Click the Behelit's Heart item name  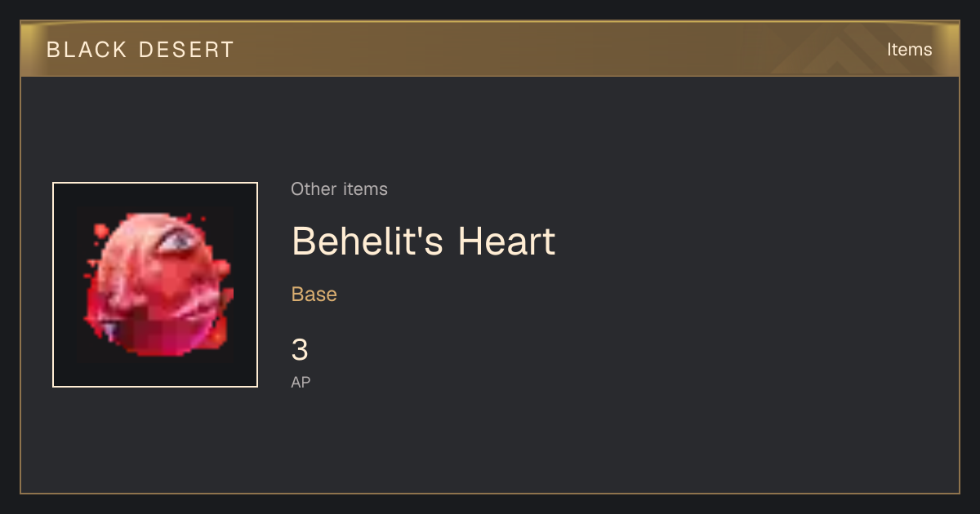point(423,241)
